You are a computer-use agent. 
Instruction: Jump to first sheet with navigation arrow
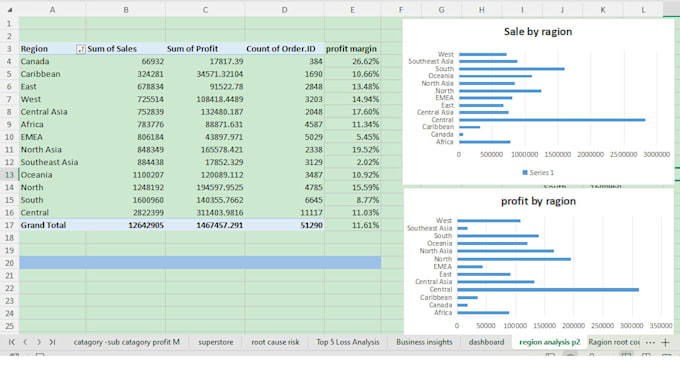pyautogui.click(x=12, y=342)
